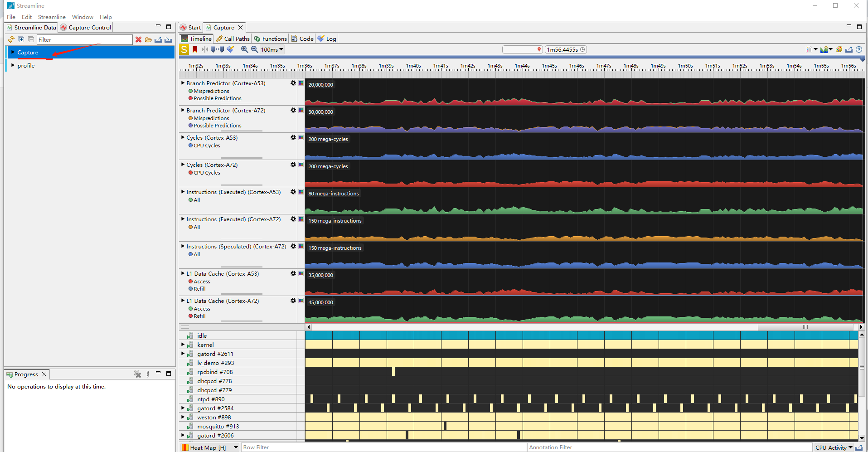The width and height of the screenshot is (868, 452).
Task: Open the color palette chart settings icon
Action: point(839,49)
